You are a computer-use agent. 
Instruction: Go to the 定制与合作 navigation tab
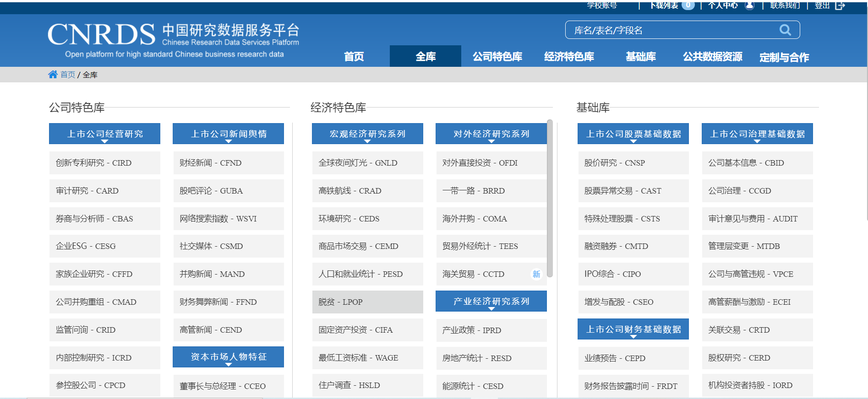pyautogui.click(x=784, y=57)
